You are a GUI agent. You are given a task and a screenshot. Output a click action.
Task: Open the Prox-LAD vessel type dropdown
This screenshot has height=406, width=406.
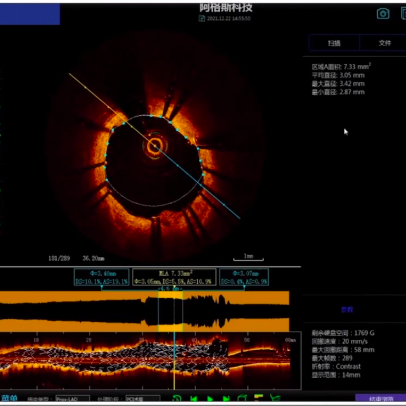(73, 399)
